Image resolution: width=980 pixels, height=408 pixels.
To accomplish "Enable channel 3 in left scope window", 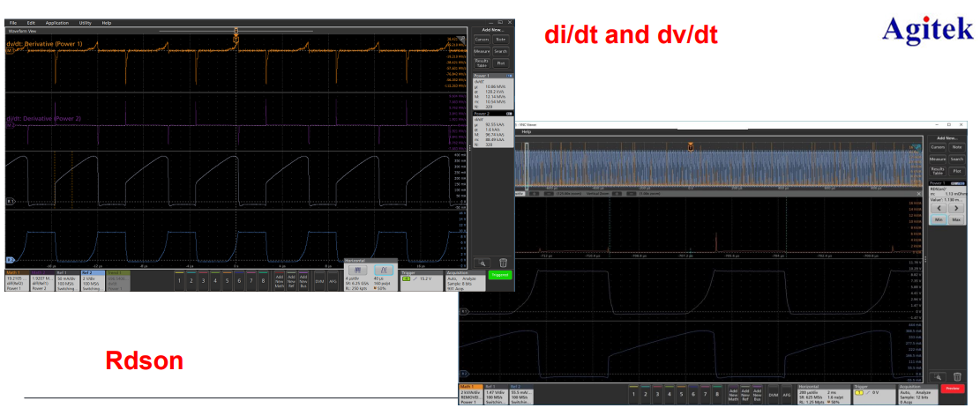I will click(203, 280).
